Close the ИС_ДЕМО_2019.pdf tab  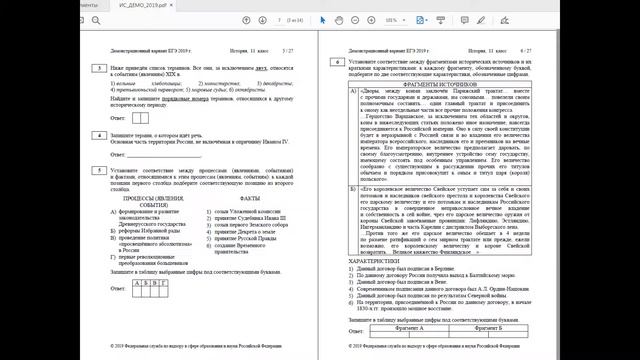[171, 5]
